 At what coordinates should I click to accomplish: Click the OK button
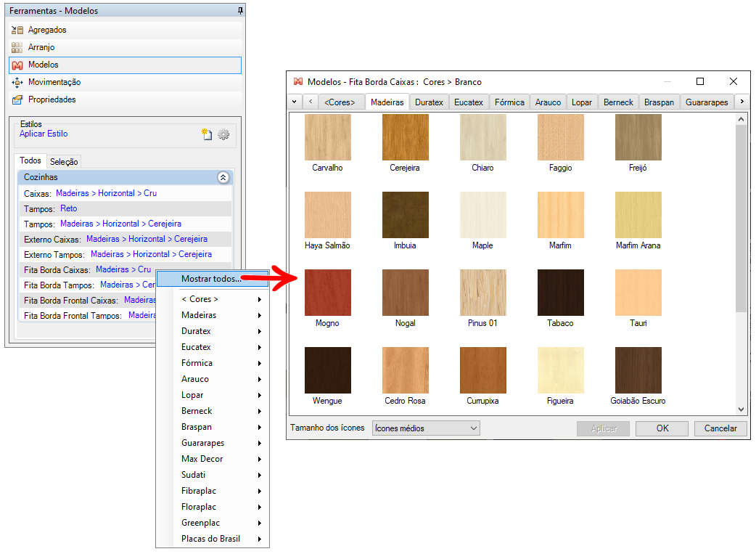662,428
